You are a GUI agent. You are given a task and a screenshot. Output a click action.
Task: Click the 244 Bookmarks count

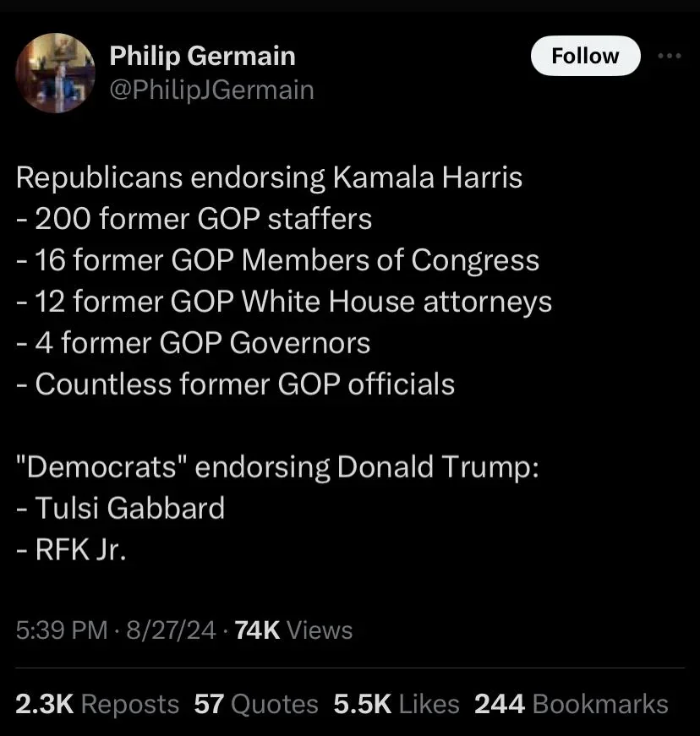[571, 704]
